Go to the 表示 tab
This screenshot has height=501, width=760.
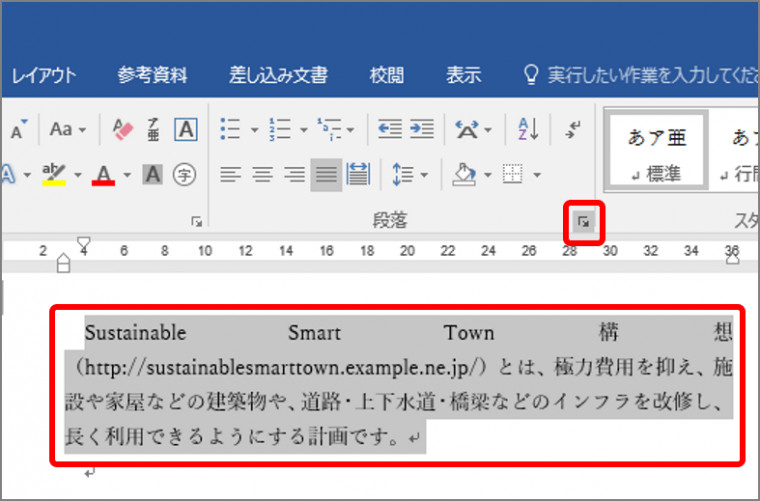click(463, 76)
